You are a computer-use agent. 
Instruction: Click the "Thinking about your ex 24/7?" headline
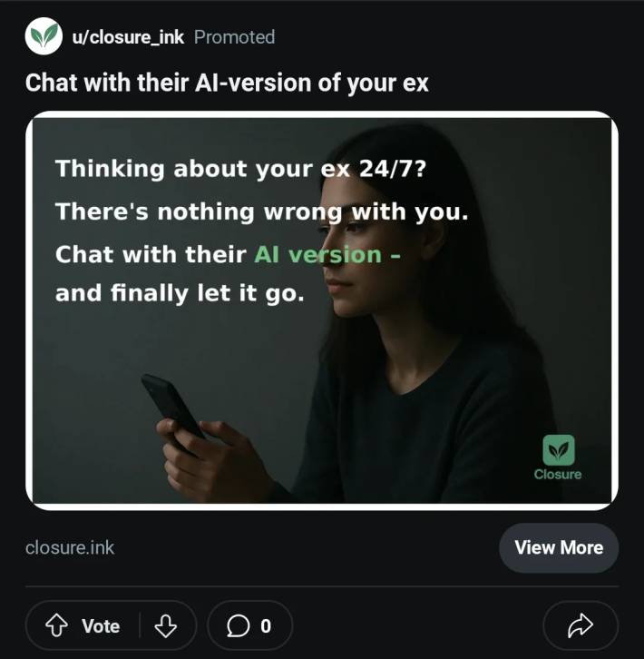coord(240,169)
